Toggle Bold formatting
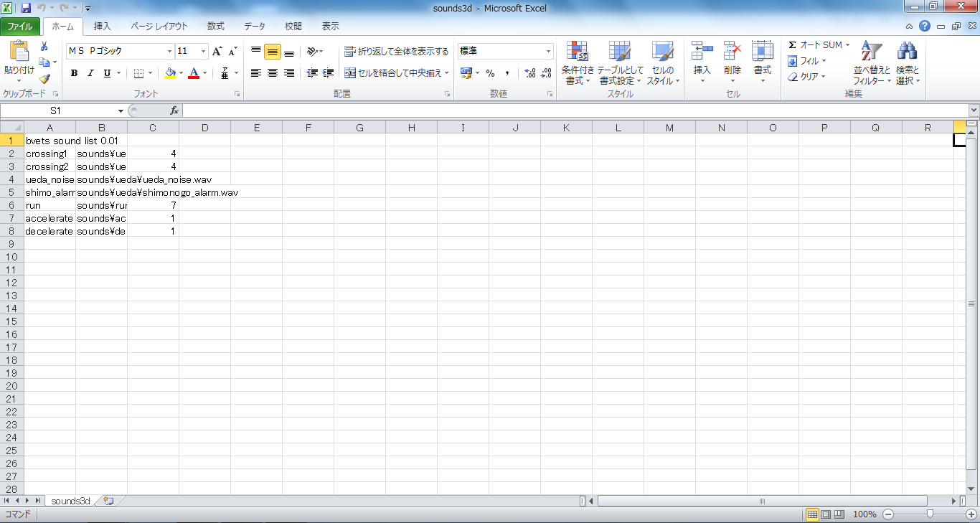 (x=74, y=73)
